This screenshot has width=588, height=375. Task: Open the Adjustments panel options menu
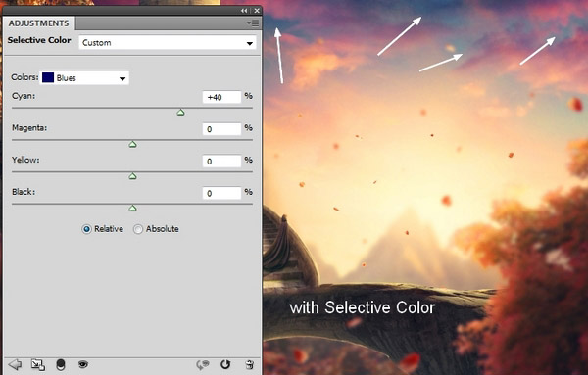pos(253,23)
